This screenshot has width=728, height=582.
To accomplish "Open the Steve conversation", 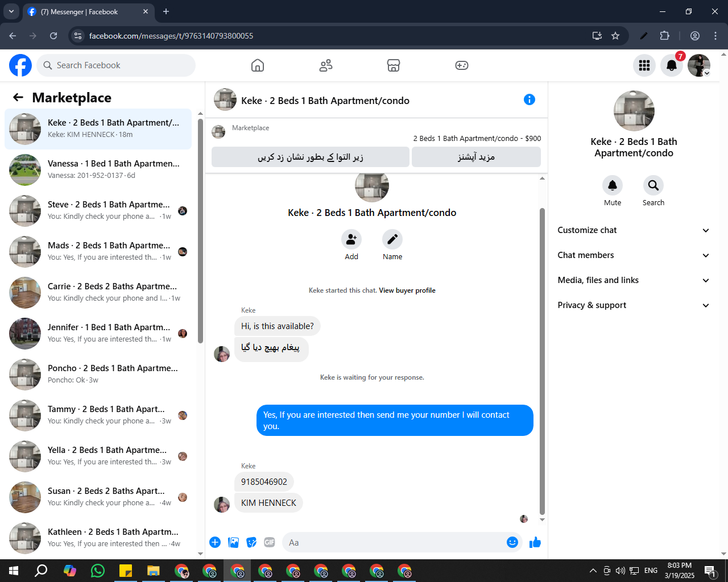I will click(x=98, y=211).
